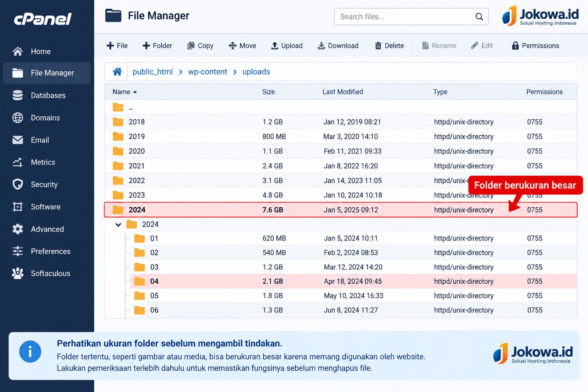Open subfolder 05 under 2024
Viewport: 588px width, 392px height.
pyautogui.click(x=154, y=296)
